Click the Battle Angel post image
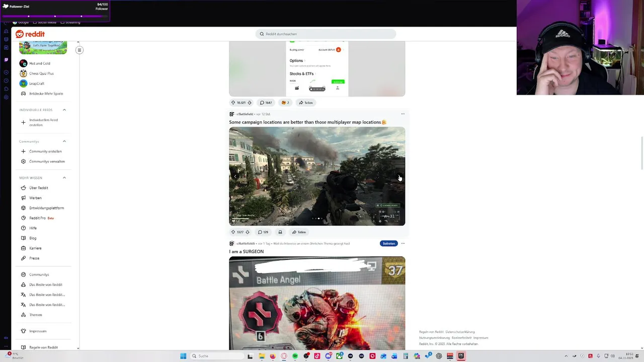Viewport: 644px width, 362px height. click(317, 303)
